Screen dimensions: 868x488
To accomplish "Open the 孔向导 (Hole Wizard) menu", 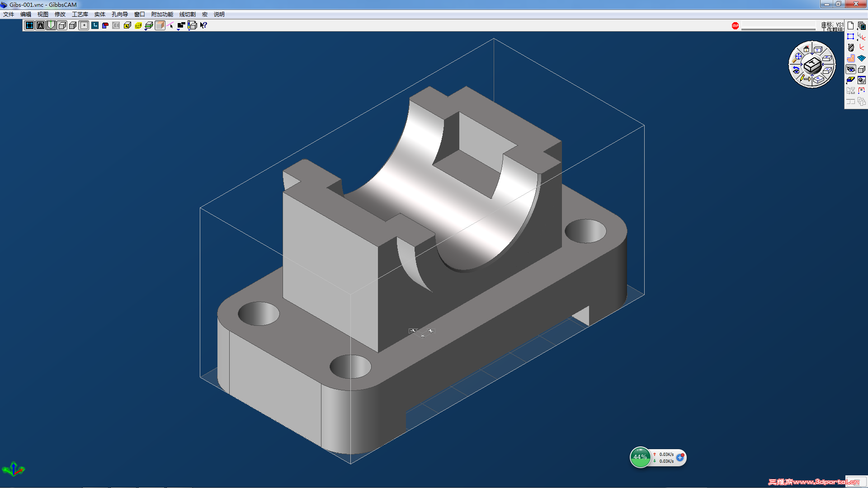I will coord(120,14).
